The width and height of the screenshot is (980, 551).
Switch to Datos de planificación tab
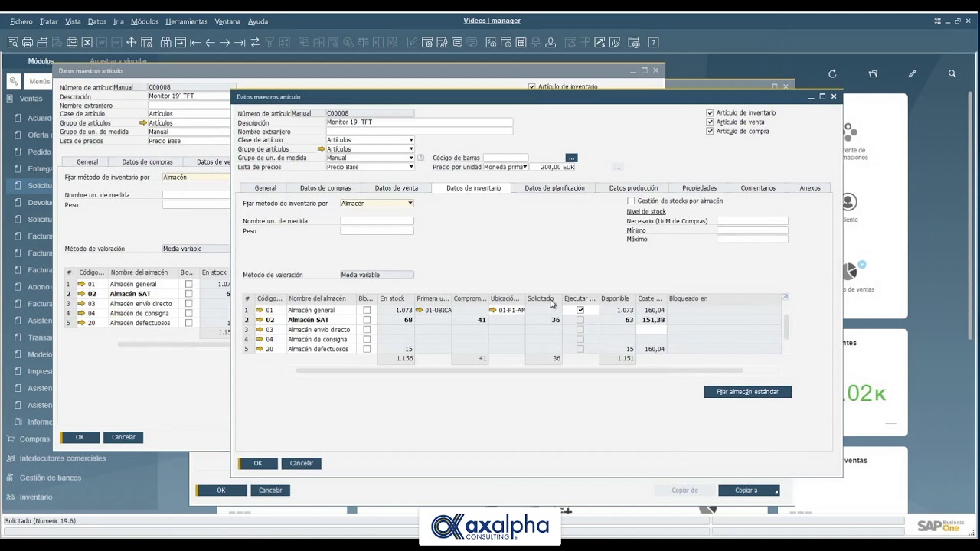coord(554,188)
